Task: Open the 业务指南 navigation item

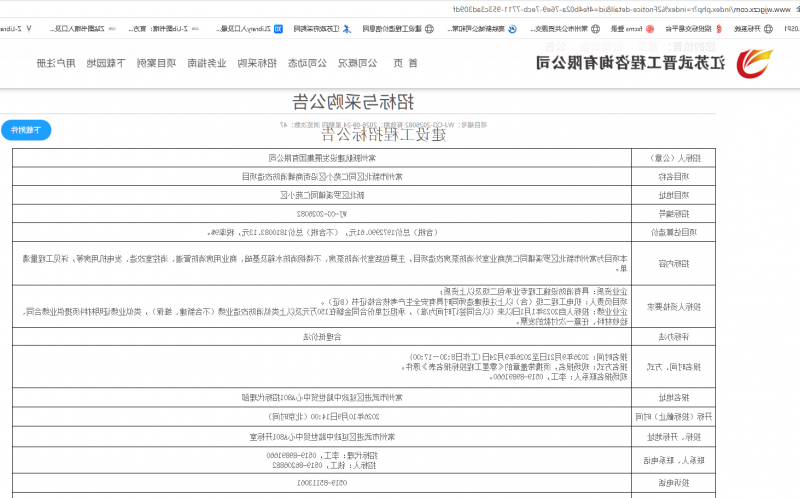Action: [x=207, y=63]
